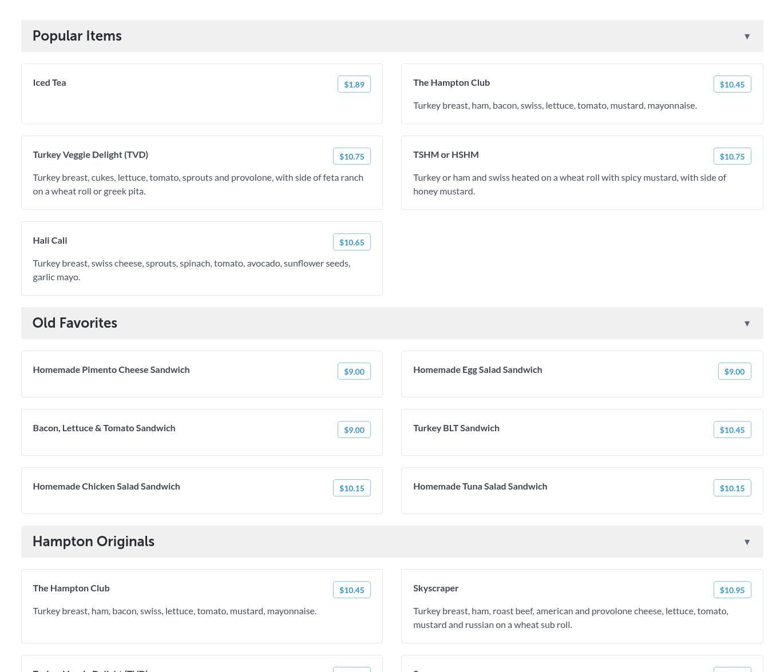Click the Homemade Tuna Salad Sandwich title
Viewport: 784px width, 672px height.
pos(480,487)
